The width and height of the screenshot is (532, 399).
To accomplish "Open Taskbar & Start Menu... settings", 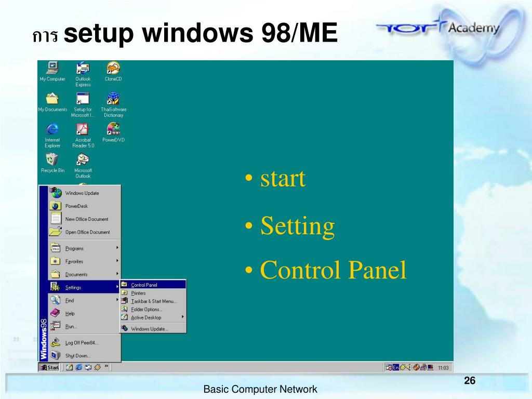I will 153,301.
